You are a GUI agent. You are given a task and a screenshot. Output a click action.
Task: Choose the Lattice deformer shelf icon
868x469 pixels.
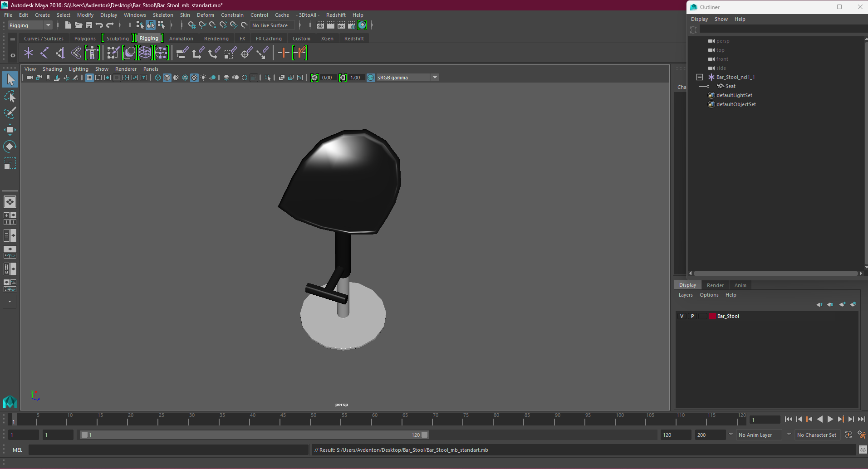click(145, 53)
